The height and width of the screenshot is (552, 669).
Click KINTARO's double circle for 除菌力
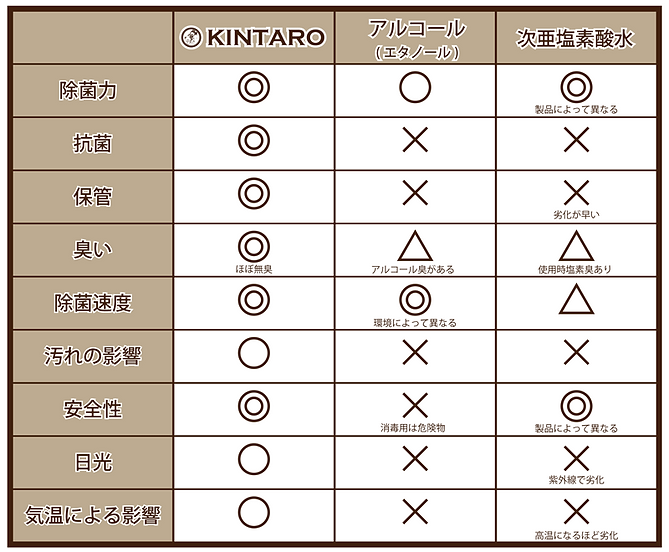[x=254, y=87]
